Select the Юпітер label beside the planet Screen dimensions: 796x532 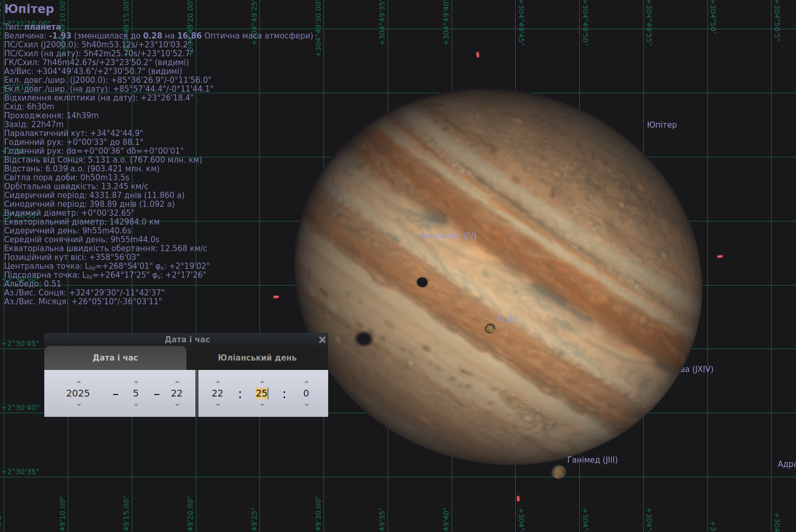tap(662, 125)
